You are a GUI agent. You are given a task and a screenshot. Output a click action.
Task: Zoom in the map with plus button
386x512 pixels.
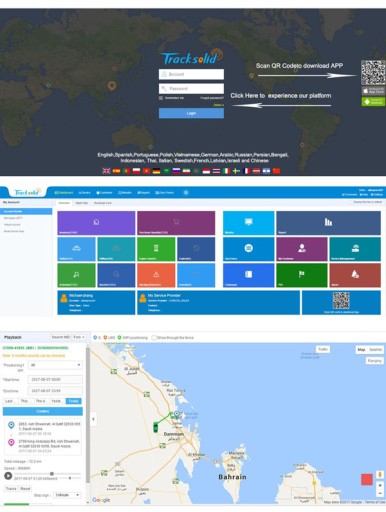380,485
